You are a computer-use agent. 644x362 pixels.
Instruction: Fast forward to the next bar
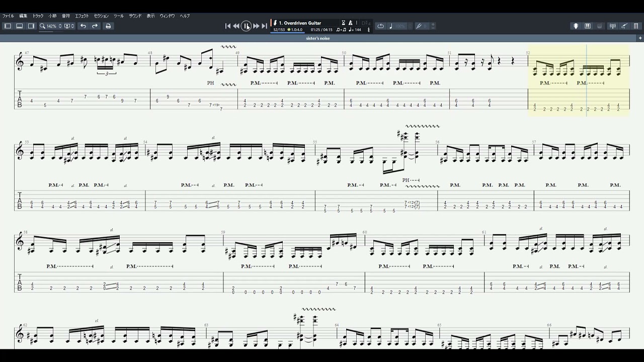click(x=256, y=26)
